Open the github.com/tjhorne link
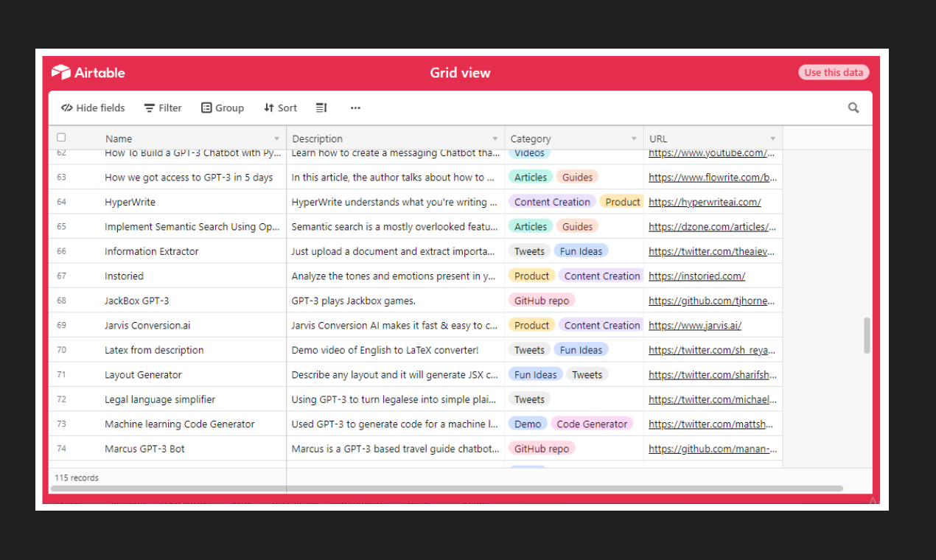 pyautogui.click(x=713, y=301)
